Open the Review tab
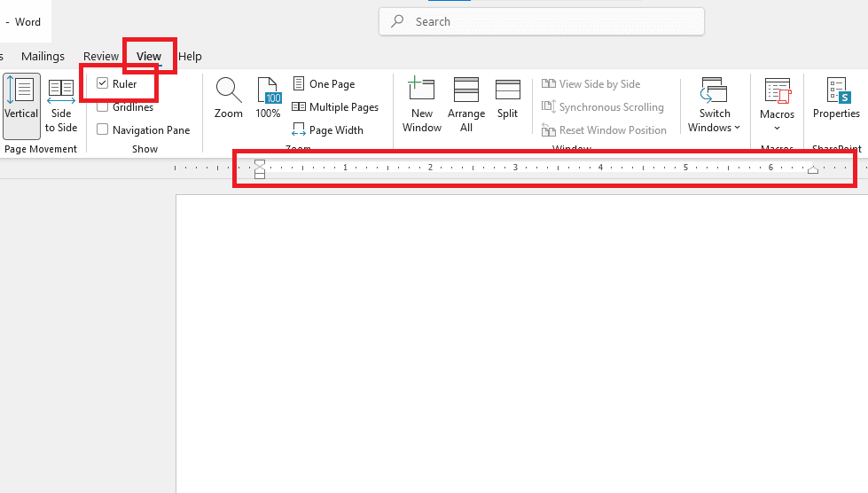 tap(101, 57)
